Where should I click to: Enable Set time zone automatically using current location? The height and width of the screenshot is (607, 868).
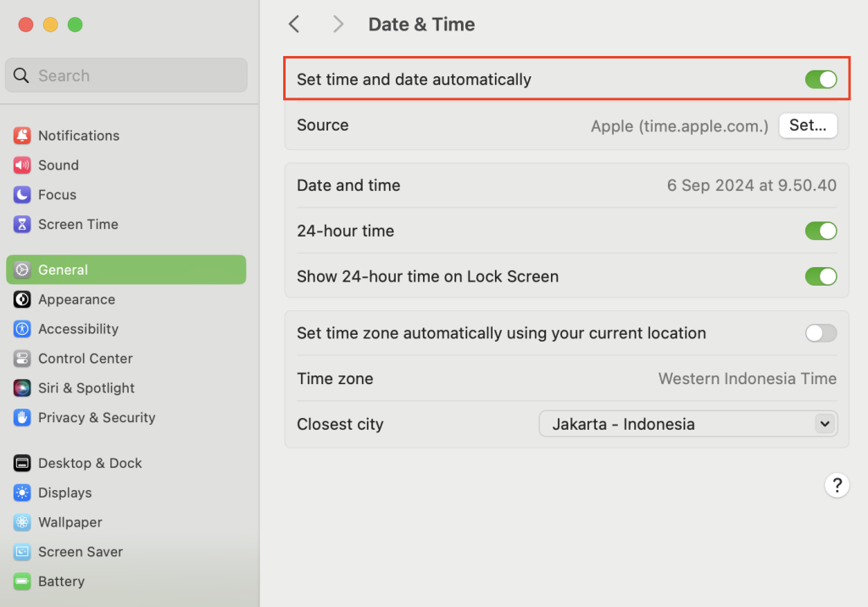pos(820,333)
